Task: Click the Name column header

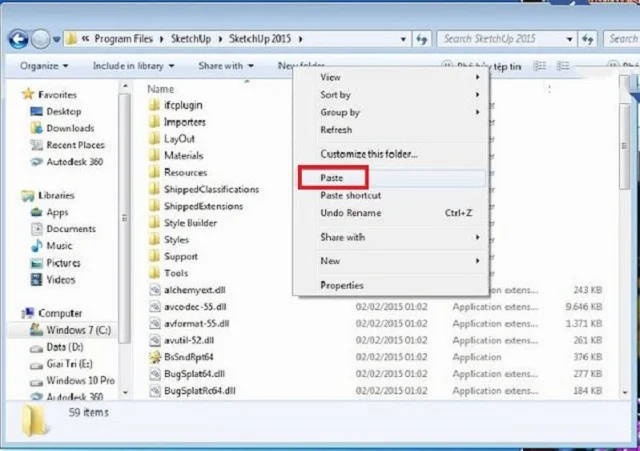Action: tap(160, 89)
